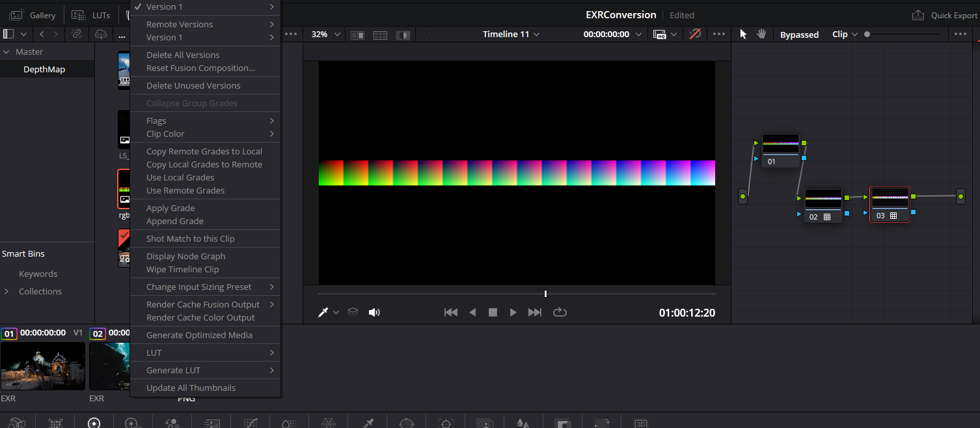The width and height of the screenshot is (980, 428).
Task: Toggle the Image Wipe viewer mode
Action: coord(357,35)
